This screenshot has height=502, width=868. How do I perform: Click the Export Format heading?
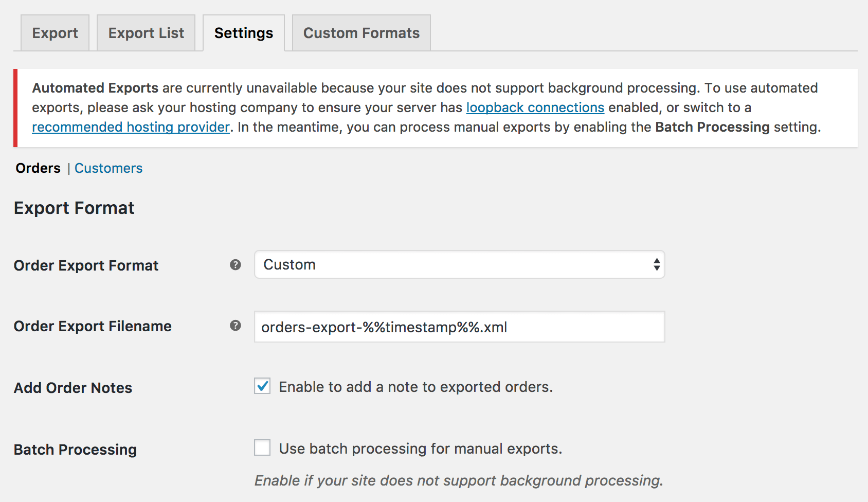tap(74, 207)
